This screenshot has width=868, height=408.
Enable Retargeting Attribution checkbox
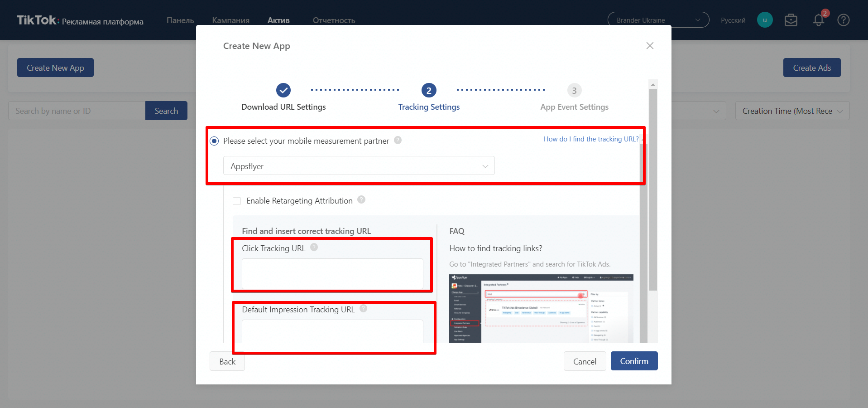[x=237, y=201]
